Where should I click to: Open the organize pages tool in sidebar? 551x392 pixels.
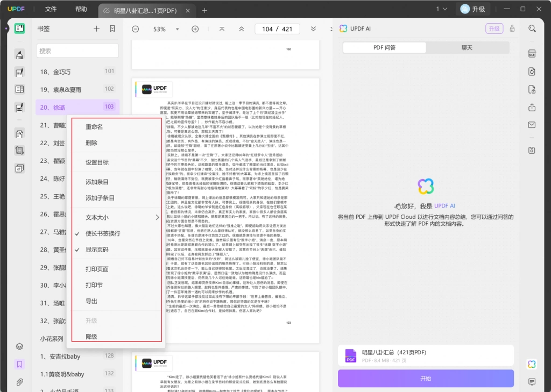coord(19,134)
